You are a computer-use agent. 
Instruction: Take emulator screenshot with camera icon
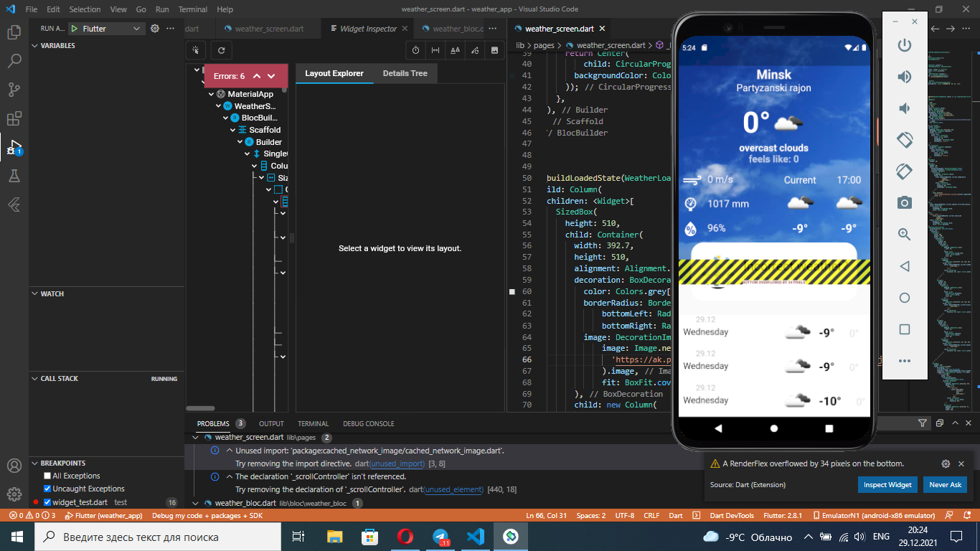(x=905, y=203)
